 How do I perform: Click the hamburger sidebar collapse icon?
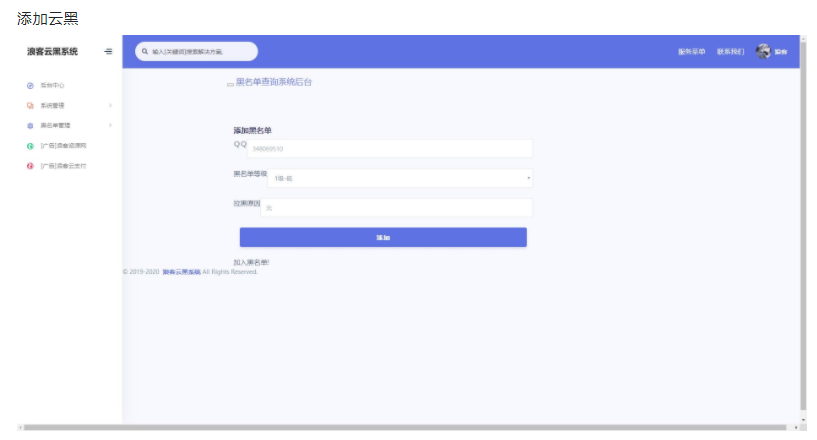tap(108, 52)
